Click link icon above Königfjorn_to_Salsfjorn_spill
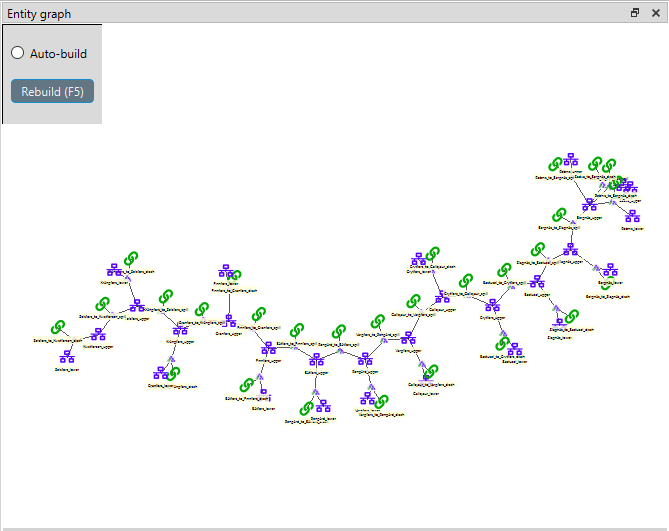The width and height of the screenshot is (669, 531). [166, 296]
